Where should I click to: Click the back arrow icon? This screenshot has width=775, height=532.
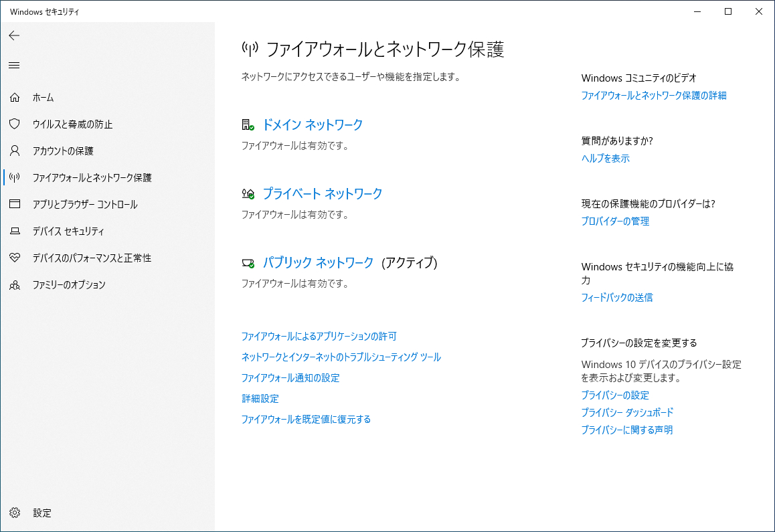[14, 35]
